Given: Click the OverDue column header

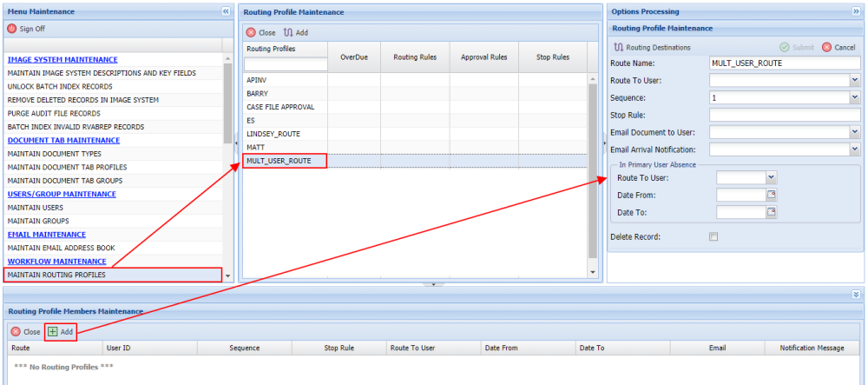Looking at the screenshot, I should point(354,57).
